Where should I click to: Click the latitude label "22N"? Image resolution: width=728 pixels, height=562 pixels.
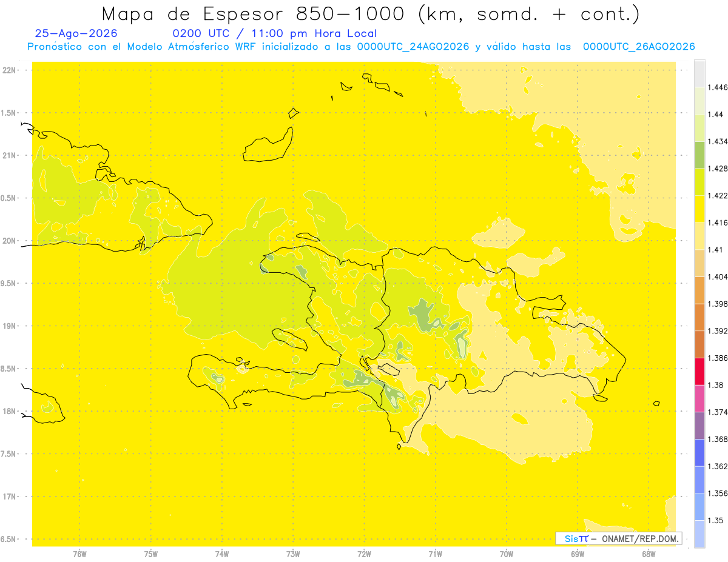pyautogui.click(x=10, y=70)
